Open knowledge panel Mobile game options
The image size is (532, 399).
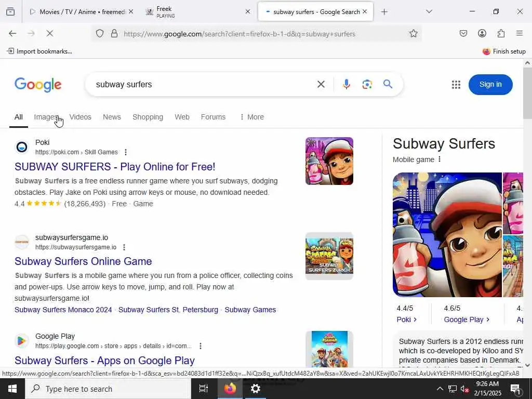(x=440, y=159)
